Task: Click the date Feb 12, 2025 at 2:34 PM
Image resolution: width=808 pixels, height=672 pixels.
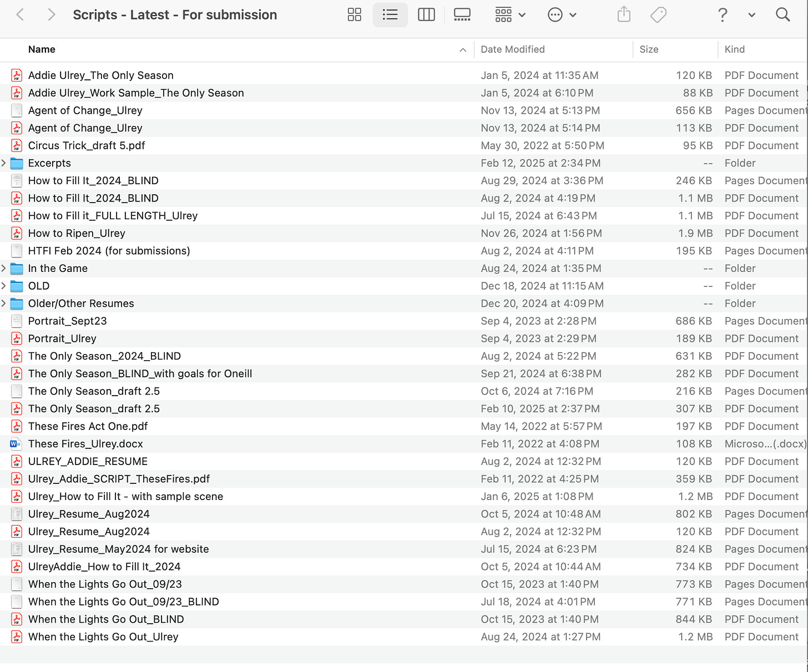Action: click(x=541, y=163)
